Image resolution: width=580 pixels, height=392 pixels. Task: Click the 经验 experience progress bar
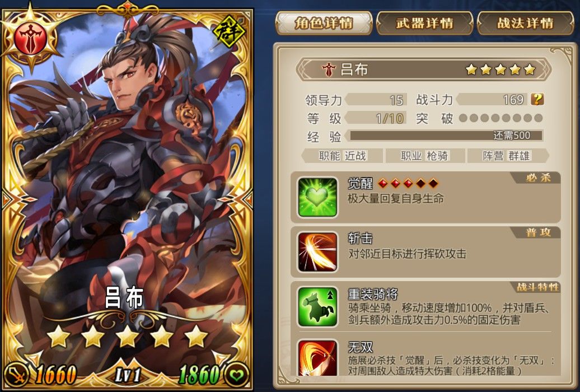(446, 136)
